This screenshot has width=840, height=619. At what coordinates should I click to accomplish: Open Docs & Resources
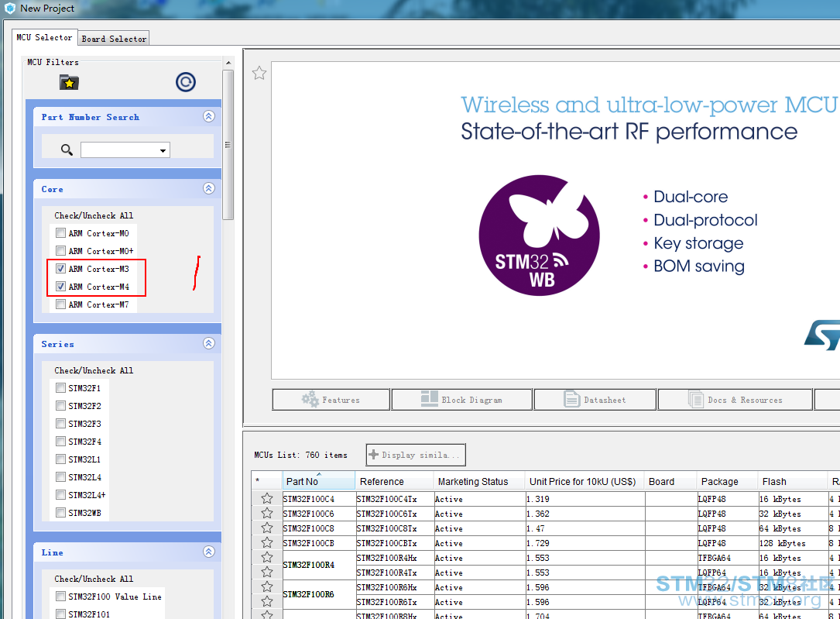click(735, 400)
